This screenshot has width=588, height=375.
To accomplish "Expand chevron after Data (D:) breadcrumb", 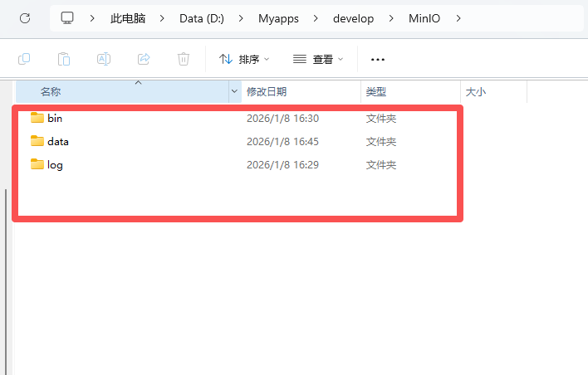I will [x=241, y=18].
